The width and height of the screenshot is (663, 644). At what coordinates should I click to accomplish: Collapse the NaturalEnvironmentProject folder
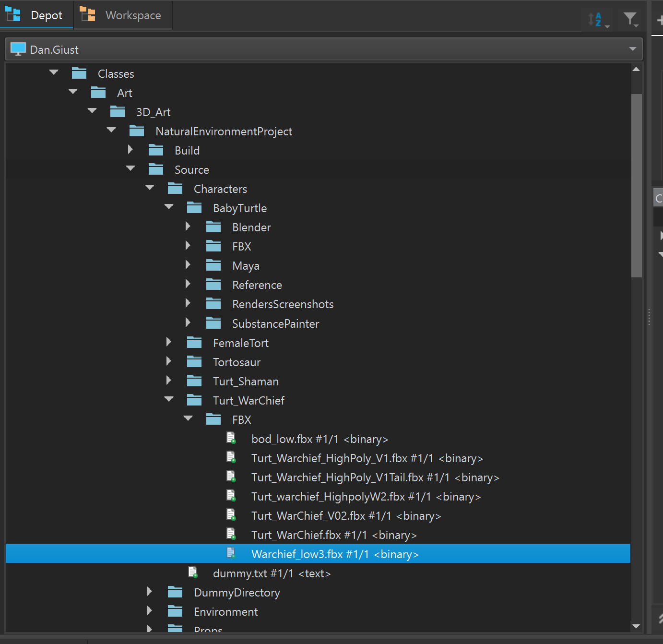[111, 130]
